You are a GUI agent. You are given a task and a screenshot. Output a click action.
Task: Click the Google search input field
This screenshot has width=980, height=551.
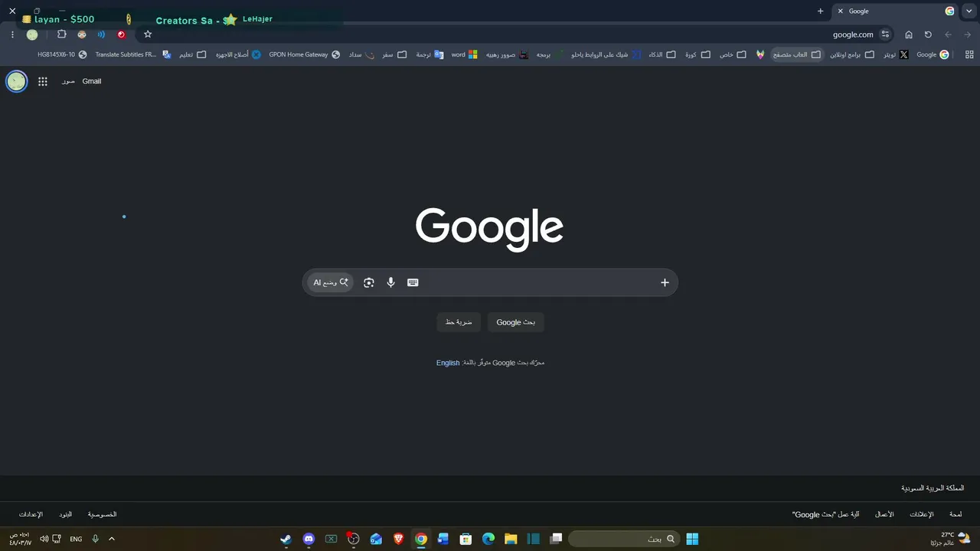(x=490, y=282)
